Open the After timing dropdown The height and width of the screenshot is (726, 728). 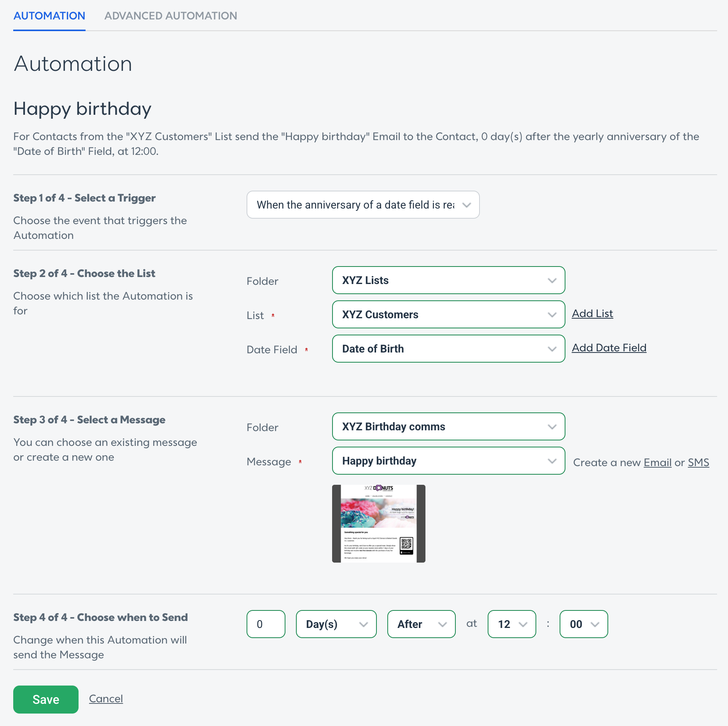coord(422,624)
